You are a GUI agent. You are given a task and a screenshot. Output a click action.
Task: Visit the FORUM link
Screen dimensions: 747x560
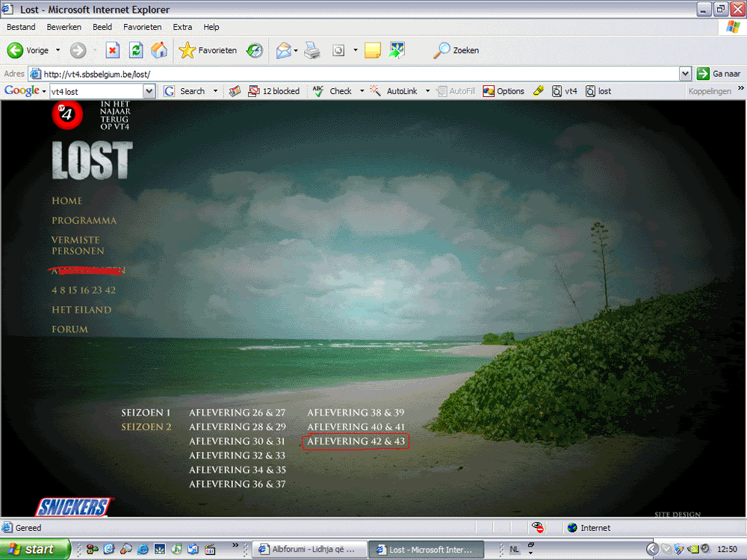pyautogui.click(x=69, y=329)
